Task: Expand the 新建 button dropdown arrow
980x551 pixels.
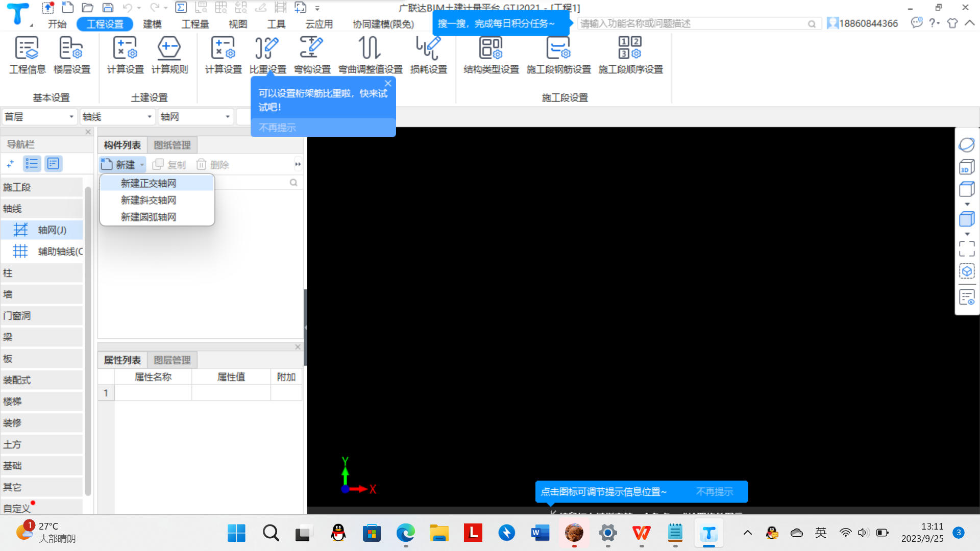Action: (142, 165)
